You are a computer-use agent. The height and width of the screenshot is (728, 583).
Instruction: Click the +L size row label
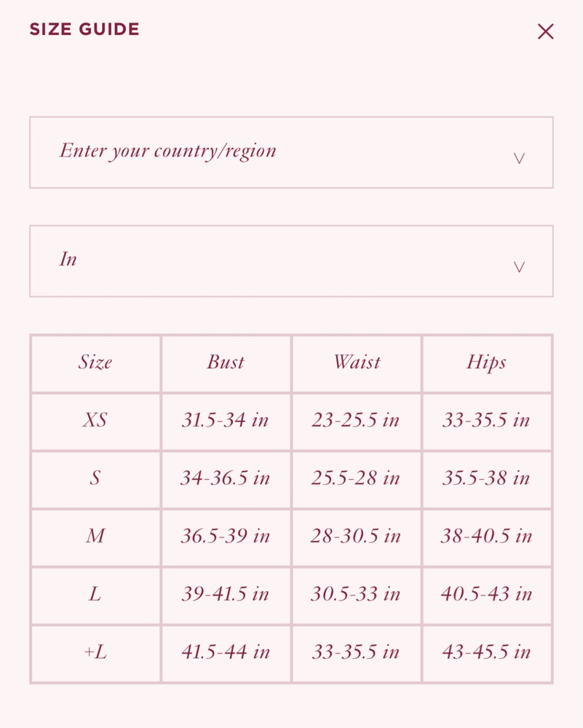(x=95, y=652)
